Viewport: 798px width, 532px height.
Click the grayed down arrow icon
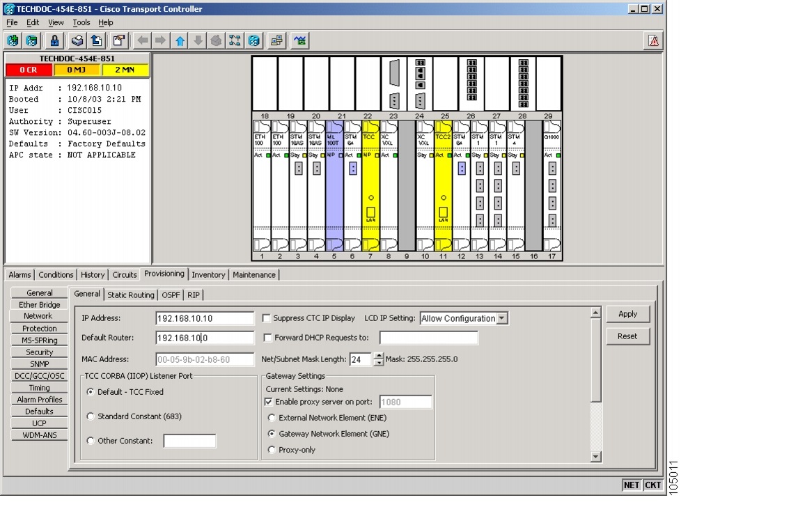pyautogui.click(x=198, y=40)
